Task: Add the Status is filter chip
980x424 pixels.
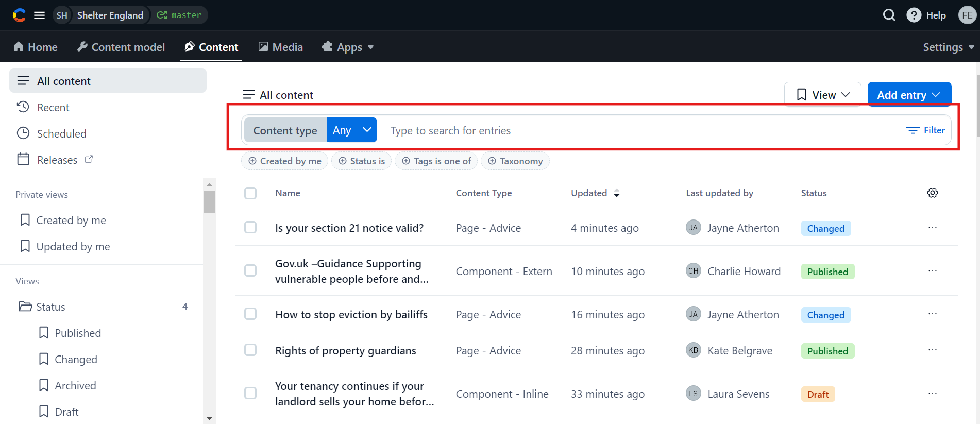Action: (x=362, y=161)
